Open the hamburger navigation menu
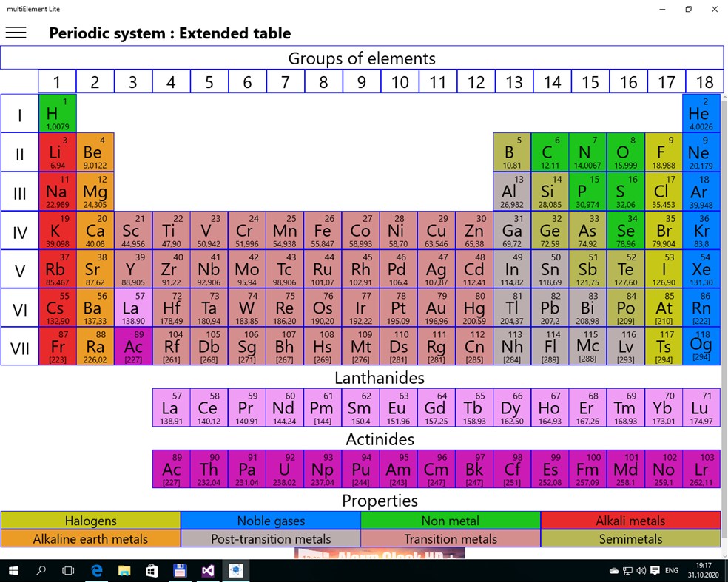Image resolution: width=728 pixels, height=582 pixels. point(16,33)
